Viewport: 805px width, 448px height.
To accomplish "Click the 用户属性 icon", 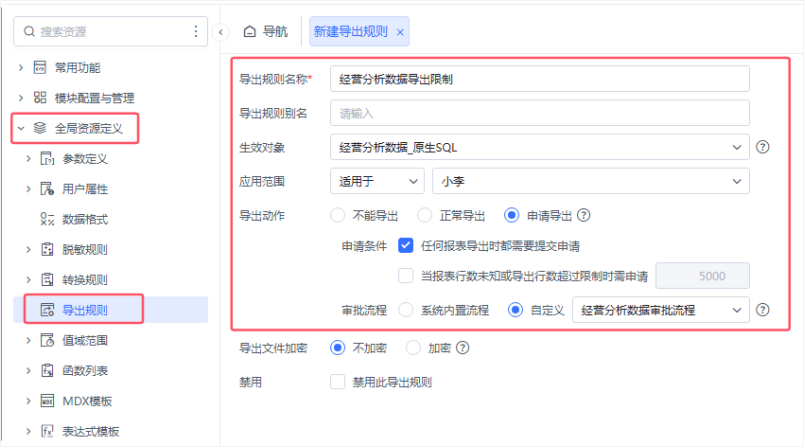I will (47, 189).
